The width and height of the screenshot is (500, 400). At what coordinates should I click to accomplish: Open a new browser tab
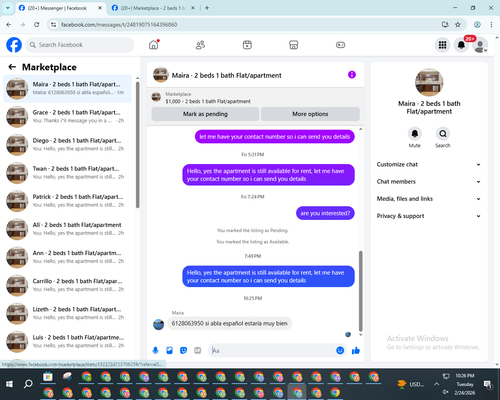coord(207,8)
